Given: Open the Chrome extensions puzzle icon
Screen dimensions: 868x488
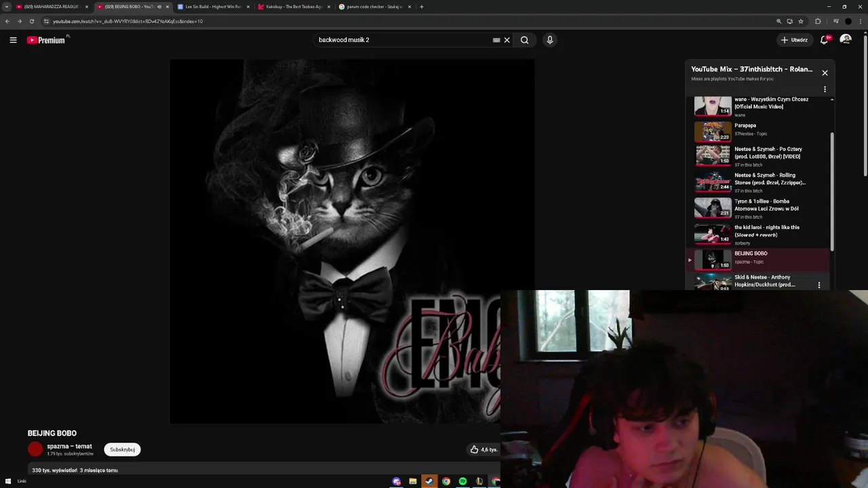Looking at the screenshot, I should 818,21.
